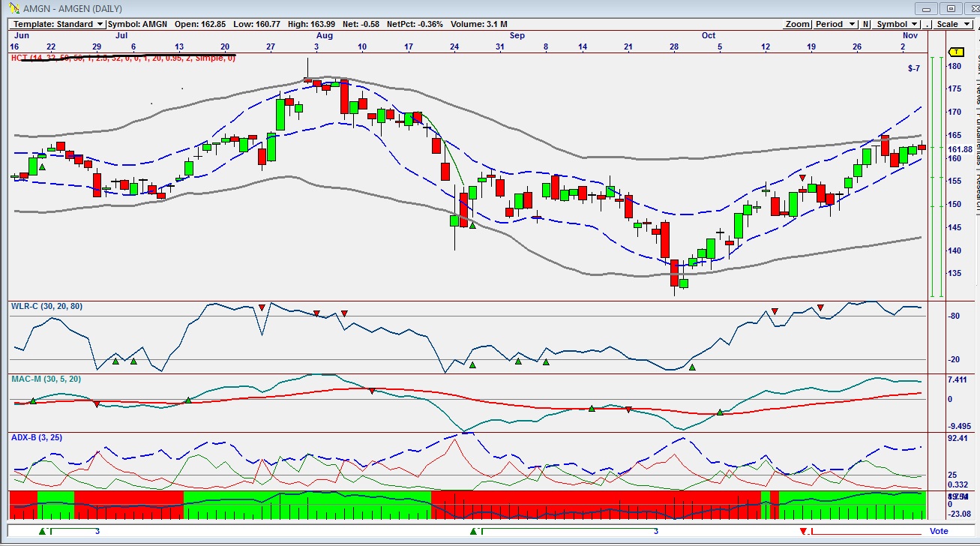Select the WLR-C (30, 20, 80) indicator label
The image size is (980, 546).
tap(48, 306)
